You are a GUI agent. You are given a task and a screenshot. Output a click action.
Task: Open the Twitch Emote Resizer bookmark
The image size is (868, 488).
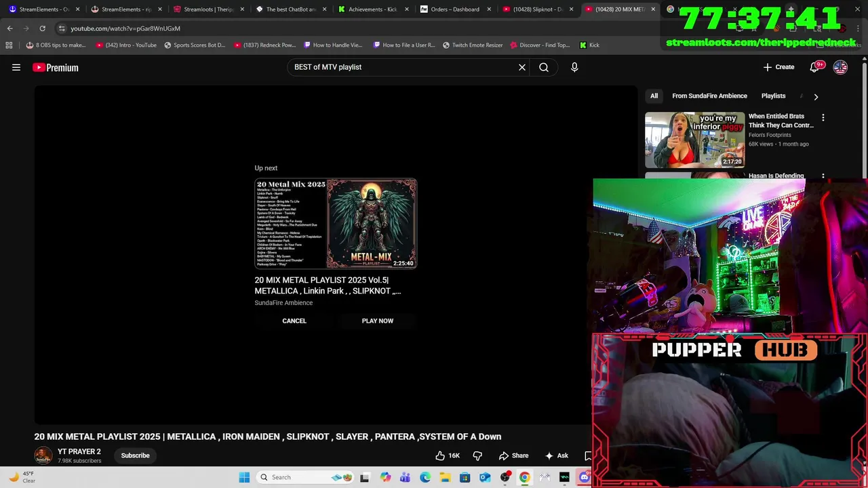(x=473, y=45)
